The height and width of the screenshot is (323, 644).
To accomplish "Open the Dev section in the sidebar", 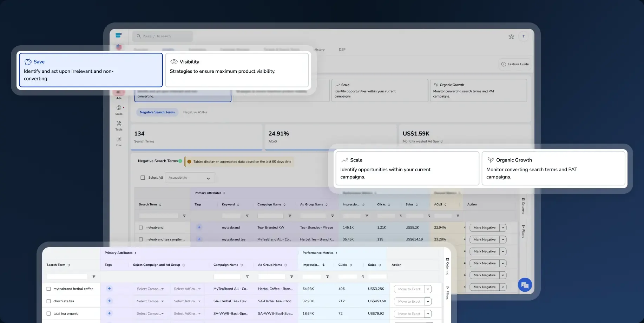I will (119, 141).
